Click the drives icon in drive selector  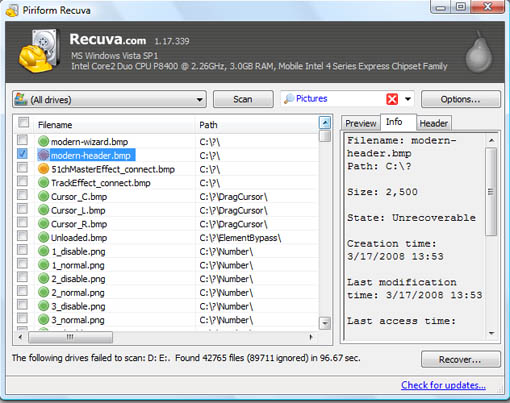tap(21, 99)
